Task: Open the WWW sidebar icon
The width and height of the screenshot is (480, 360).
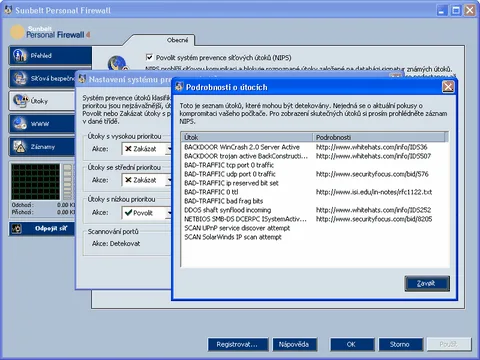Action: point(20,124)
